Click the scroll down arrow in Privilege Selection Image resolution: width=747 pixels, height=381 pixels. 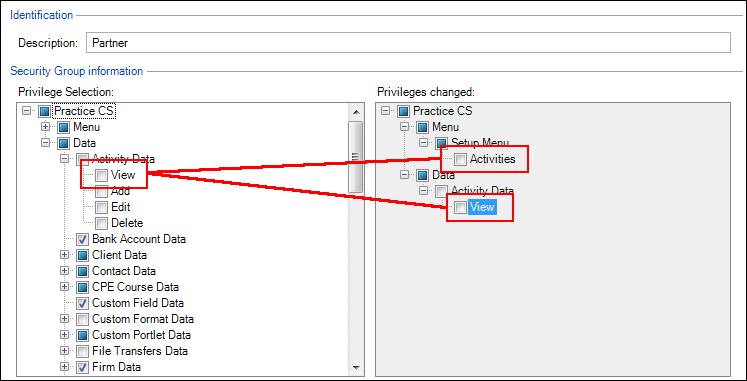tap(355, 367)
